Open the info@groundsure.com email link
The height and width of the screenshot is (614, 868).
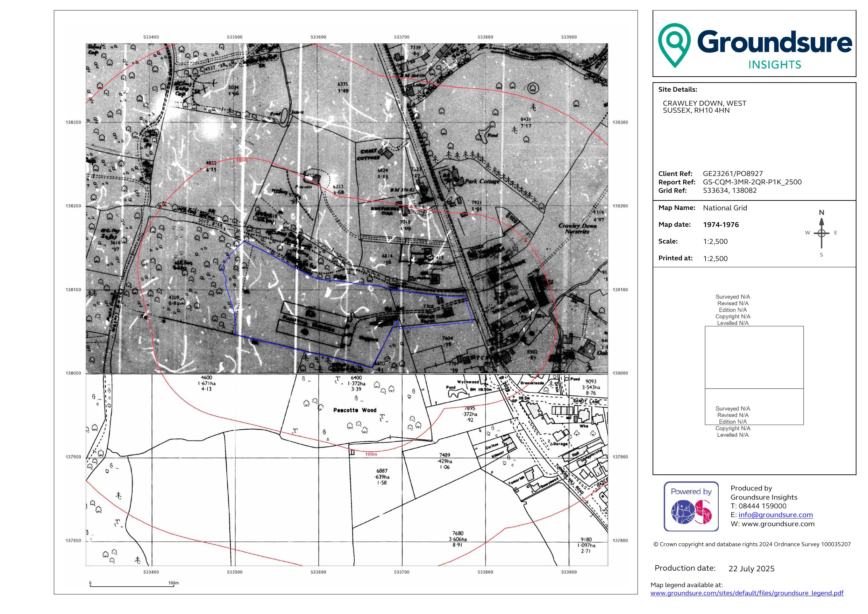775,515
